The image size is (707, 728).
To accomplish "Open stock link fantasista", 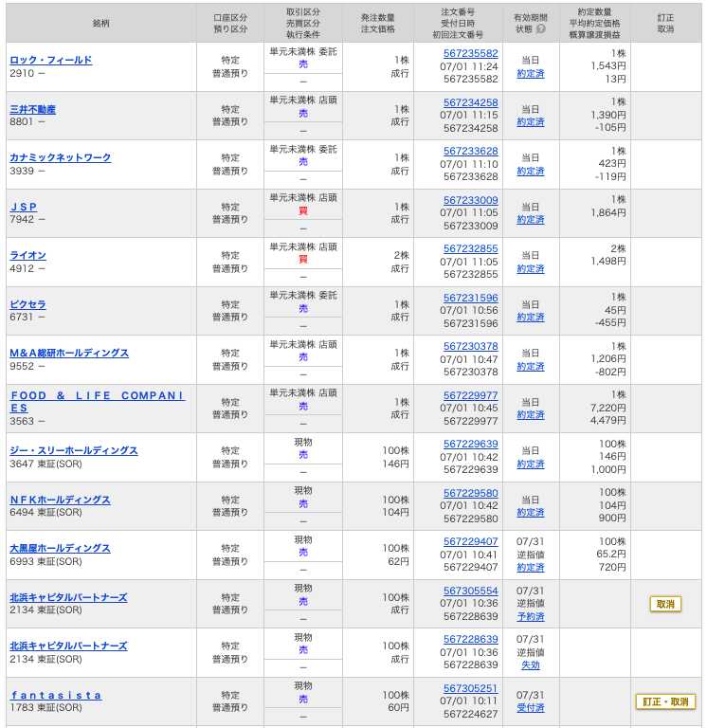I will pyautogui.click(x=56, y=695).
